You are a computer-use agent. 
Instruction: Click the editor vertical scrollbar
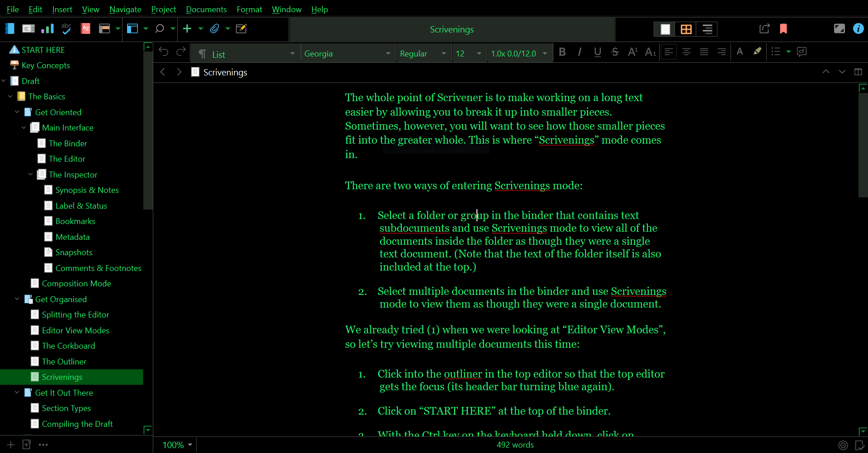[x=863, y=145]
